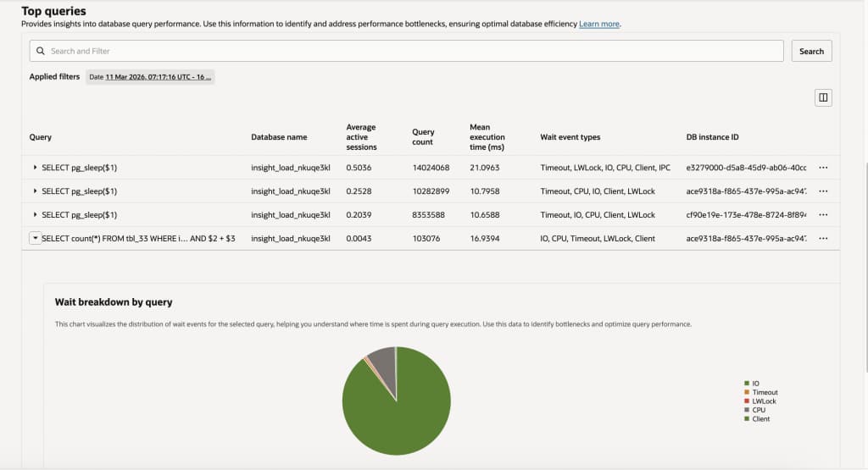Expand the pg_sleep row with 8353588 count
This screenshot has height=470, width=868.
(35, 214)
